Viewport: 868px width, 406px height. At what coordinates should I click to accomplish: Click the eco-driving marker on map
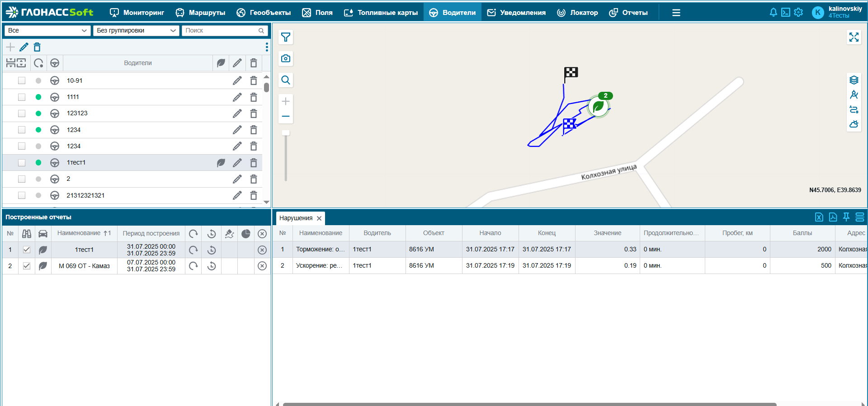[598, 107]
